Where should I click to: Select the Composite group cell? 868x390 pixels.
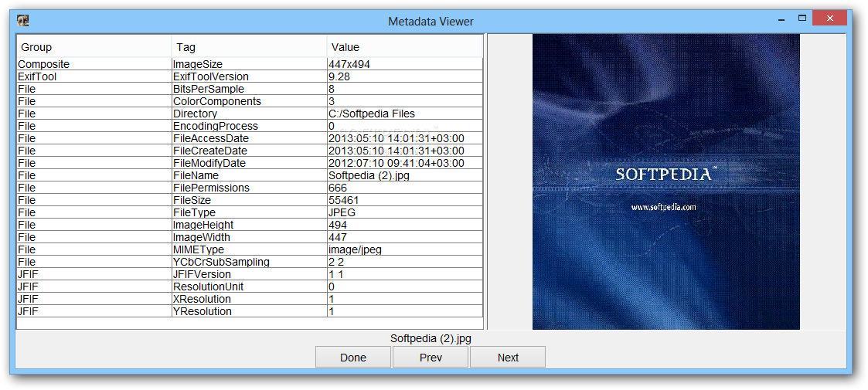tap(94, 64)
